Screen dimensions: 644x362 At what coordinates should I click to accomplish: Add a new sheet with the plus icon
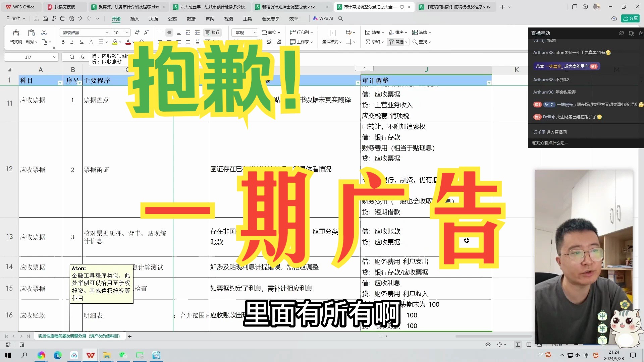point(130,336)
